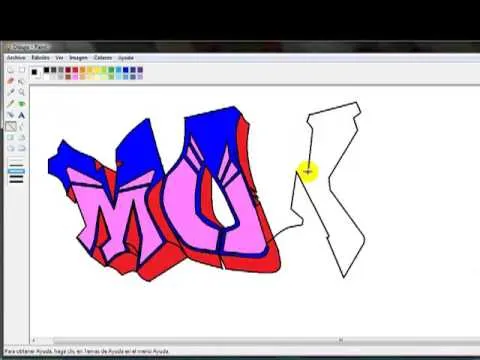Pick the orange swatch in top palette row
Viewport: 480px width, 360px height.
(x=82, y=70)
